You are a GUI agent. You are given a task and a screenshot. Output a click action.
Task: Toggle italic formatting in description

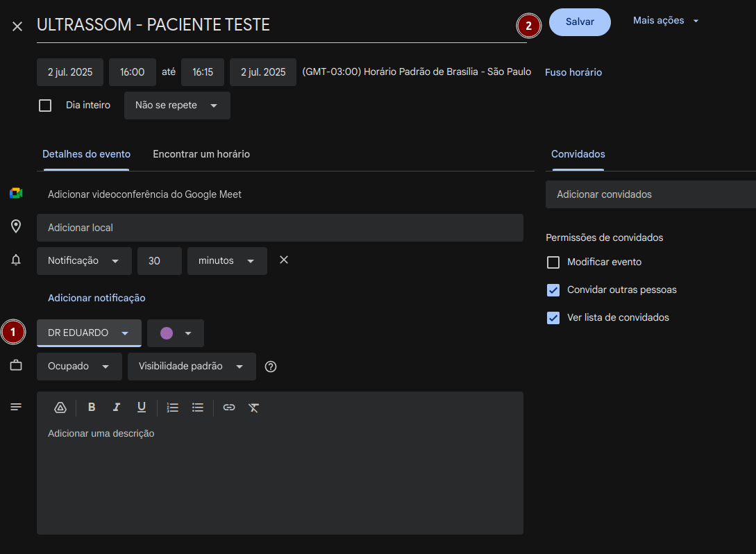pos(117,408)
